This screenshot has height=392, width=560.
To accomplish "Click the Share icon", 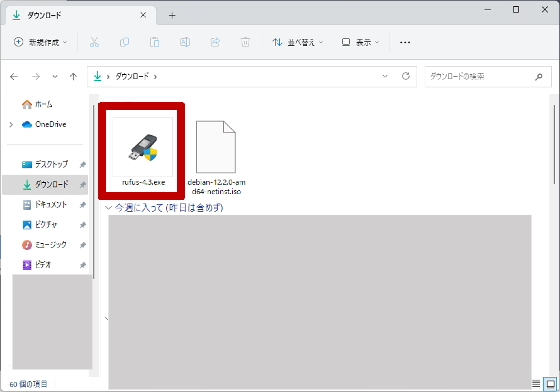I will (215, 42).
